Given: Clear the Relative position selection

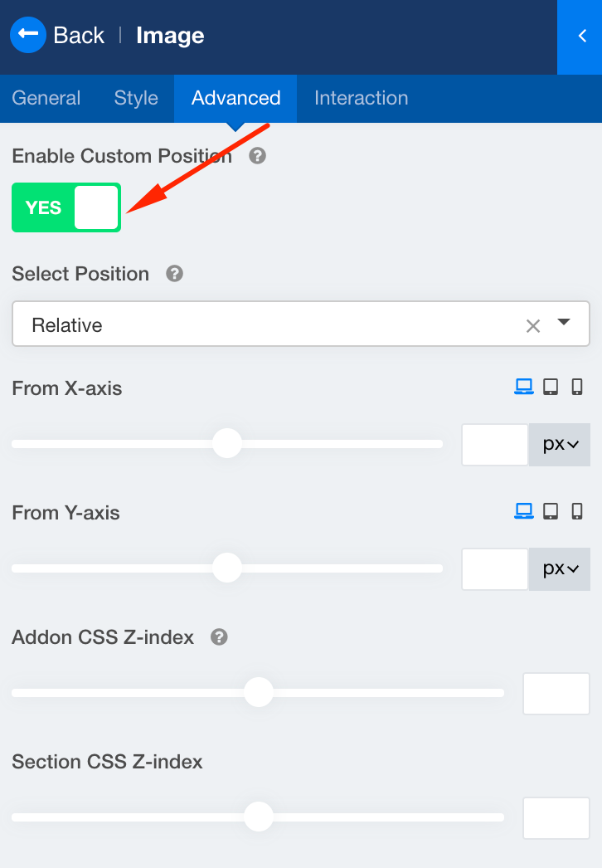Looking at the screenshot, I should (533, 326).
